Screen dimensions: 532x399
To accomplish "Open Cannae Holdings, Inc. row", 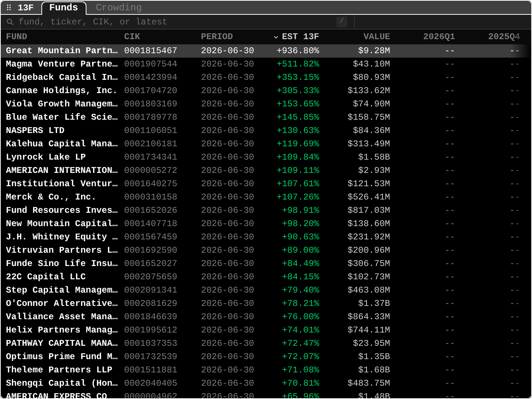I will click(266, 91).
